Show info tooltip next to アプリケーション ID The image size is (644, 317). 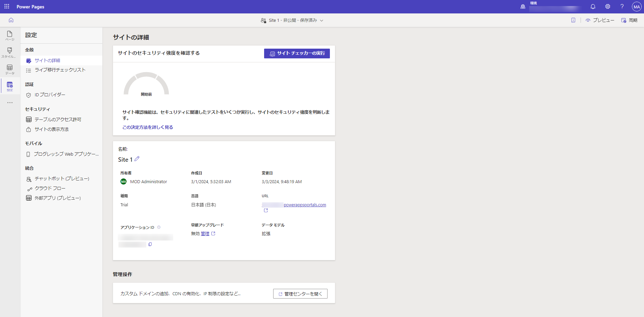[159, 227]
